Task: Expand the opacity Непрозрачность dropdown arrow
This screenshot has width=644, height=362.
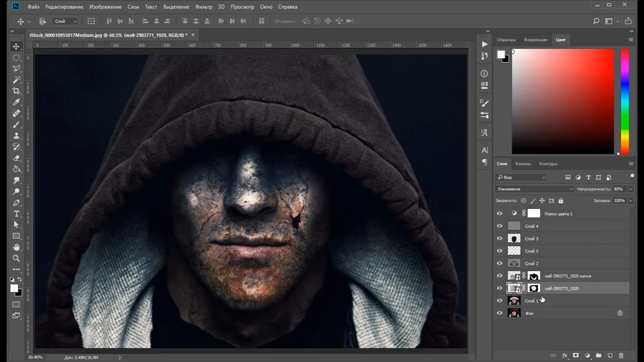Action: point(630,189)
